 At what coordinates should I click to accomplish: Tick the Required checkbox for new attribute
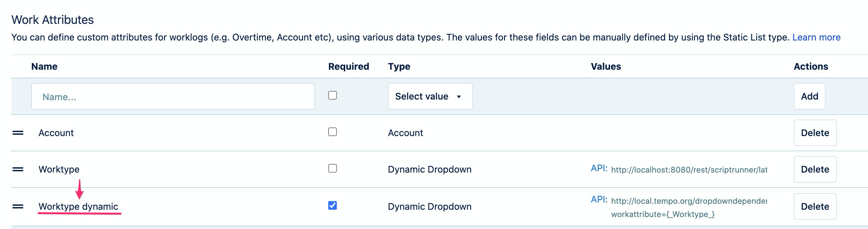click(x=332, y=96)
